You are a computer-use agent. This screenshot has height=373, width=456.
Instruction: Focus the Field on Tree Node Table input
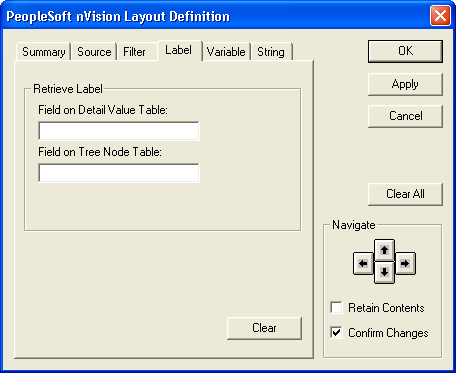119,173
